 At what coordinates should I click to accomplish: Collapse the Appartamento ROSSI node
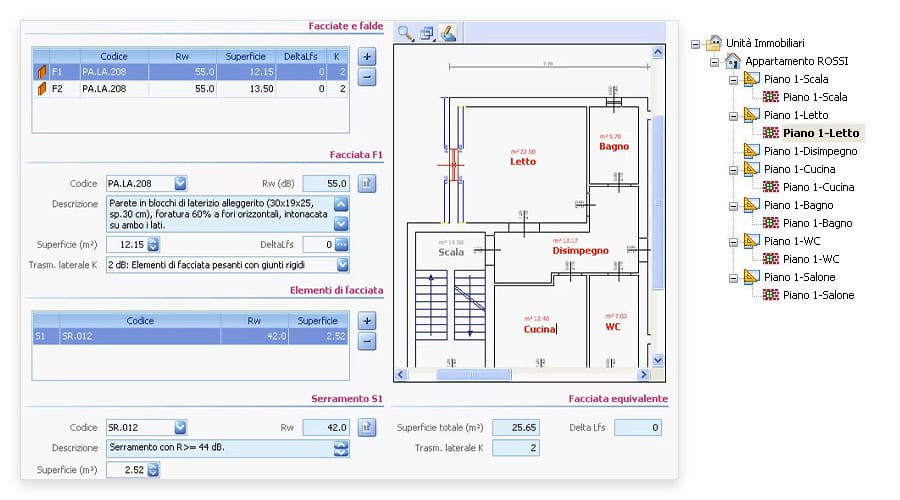[715, 62]
